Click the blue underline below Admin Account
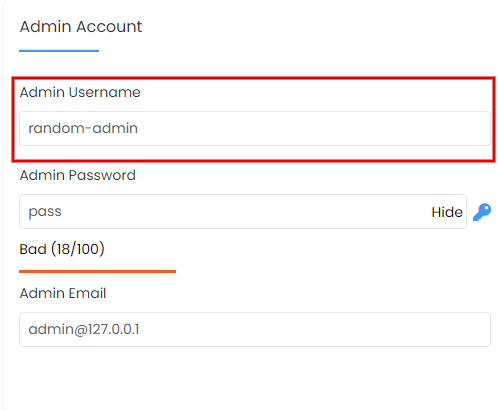Image resolution: width=498 pixels, height=411 pixels. click(x=59, y=51)
